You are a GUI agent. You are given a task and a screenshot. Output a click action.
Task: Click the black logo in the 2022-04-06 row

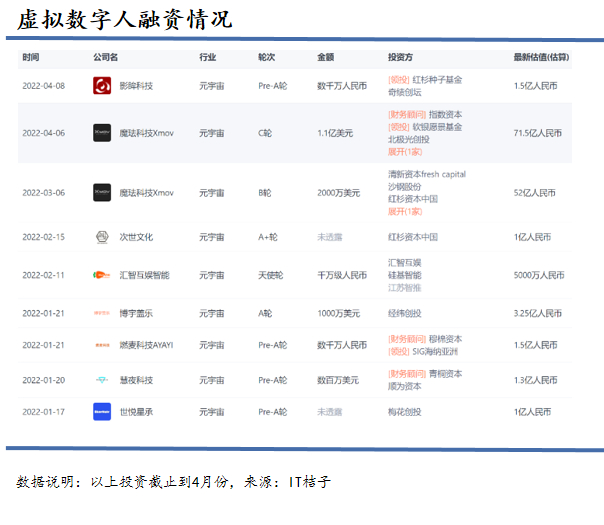[102, 133]
